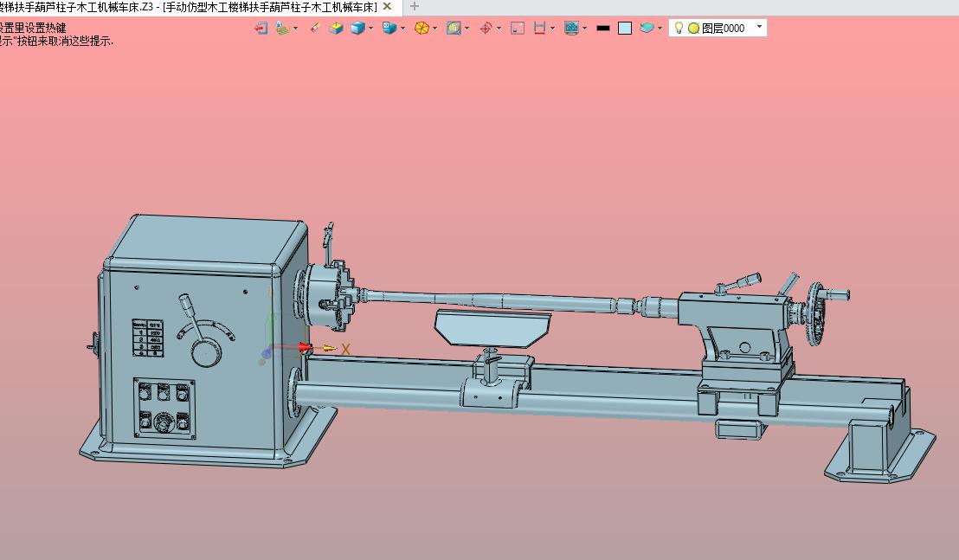The image size is (959, 560).
Task: Click the red dimension bracket icon
Action: coord(539,28)
